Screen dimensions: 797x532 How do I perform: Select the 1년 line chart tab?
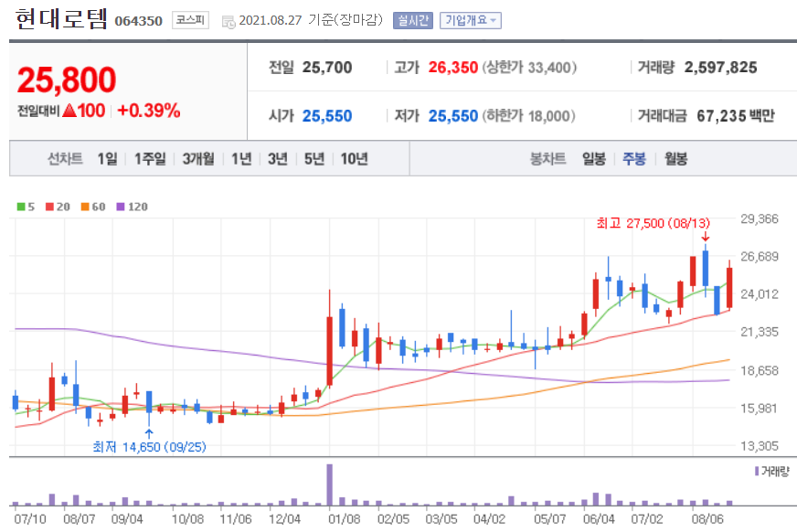pos(241,159)
